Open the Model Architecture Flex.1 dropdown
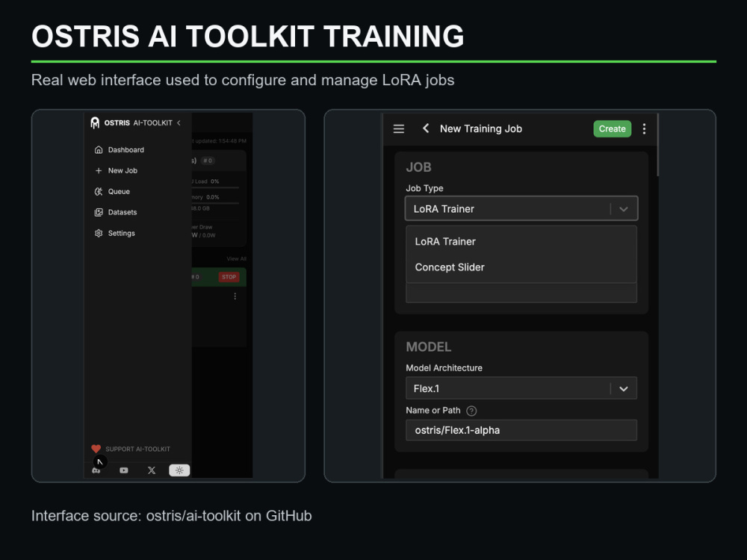The image size is (747, 560). click(x=521, y=388)
